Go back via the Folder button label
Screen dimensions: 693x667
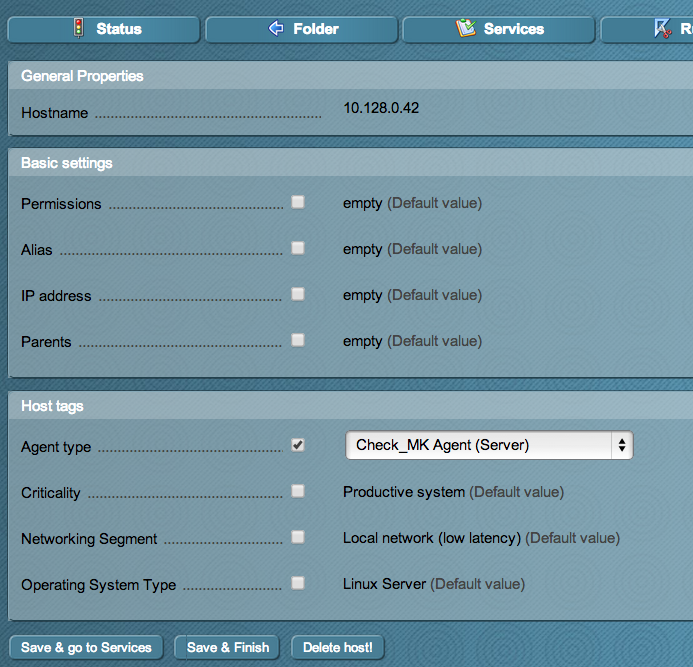click(316, 29)
